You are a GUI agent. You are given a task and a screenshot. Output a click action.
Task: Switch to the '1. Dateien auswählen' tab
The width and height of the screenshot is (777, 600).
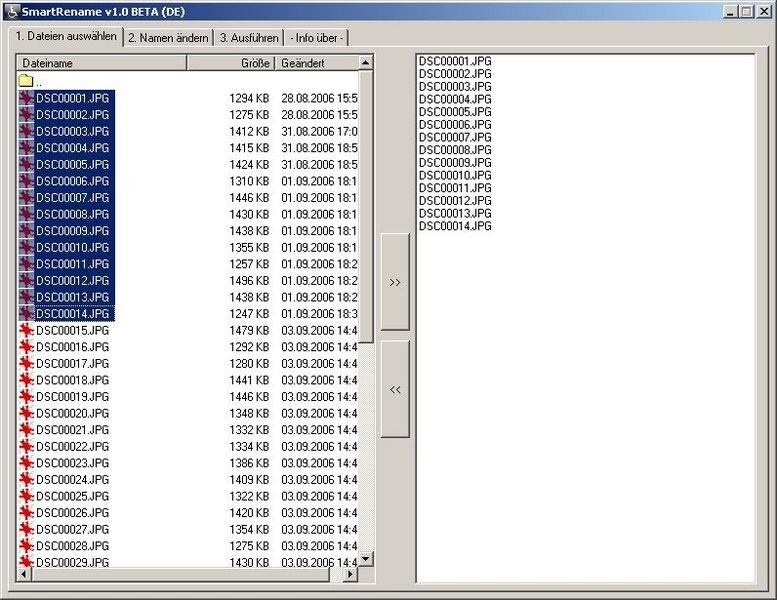click(66, 36)
